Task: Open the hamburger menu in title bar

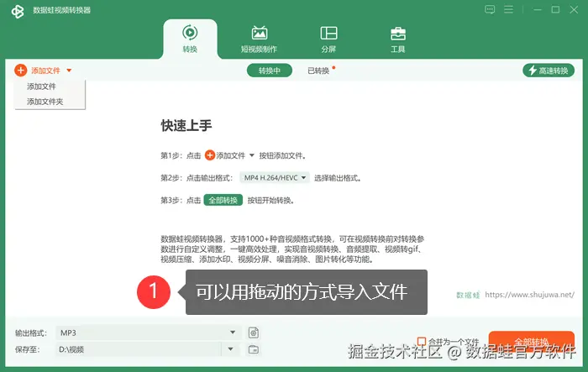Action: pos(508,9)
